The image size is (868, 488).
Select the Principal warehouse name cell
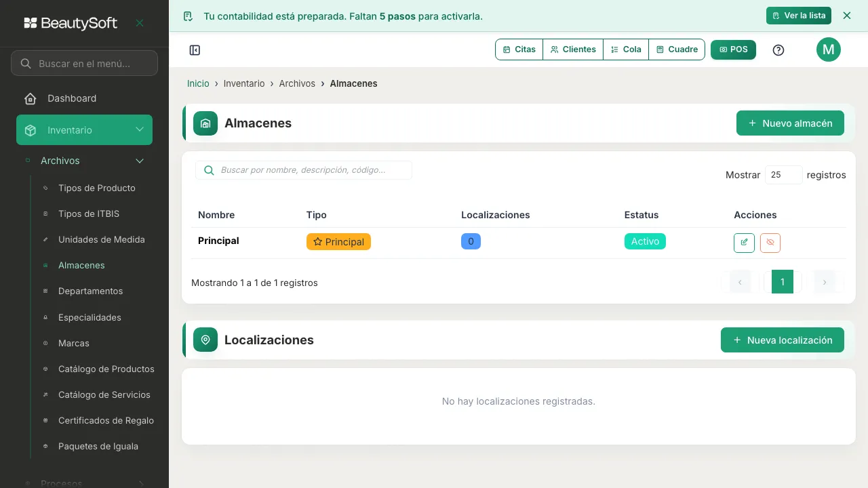[218, 241]
